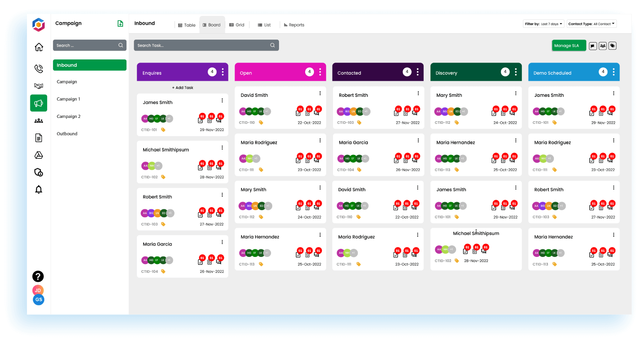644x339 pixels.
Task: Click the flag icon beside Manage SLA
Action: (x=593, y=45)
